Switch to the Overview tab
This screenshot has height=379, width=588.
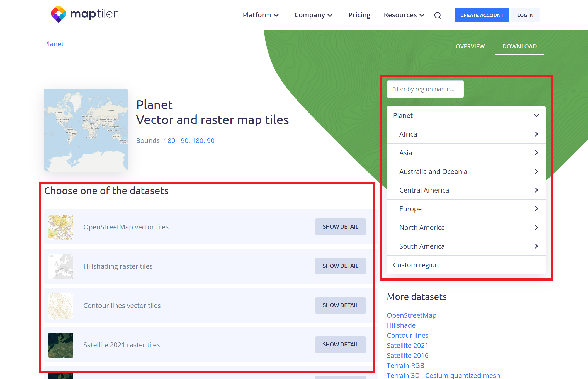(470, 47)
